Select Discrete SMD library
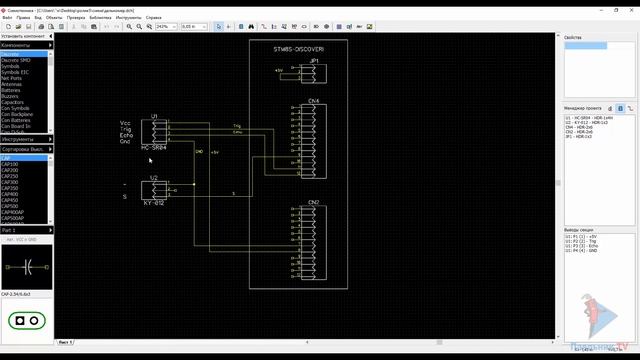 point(24,60)
